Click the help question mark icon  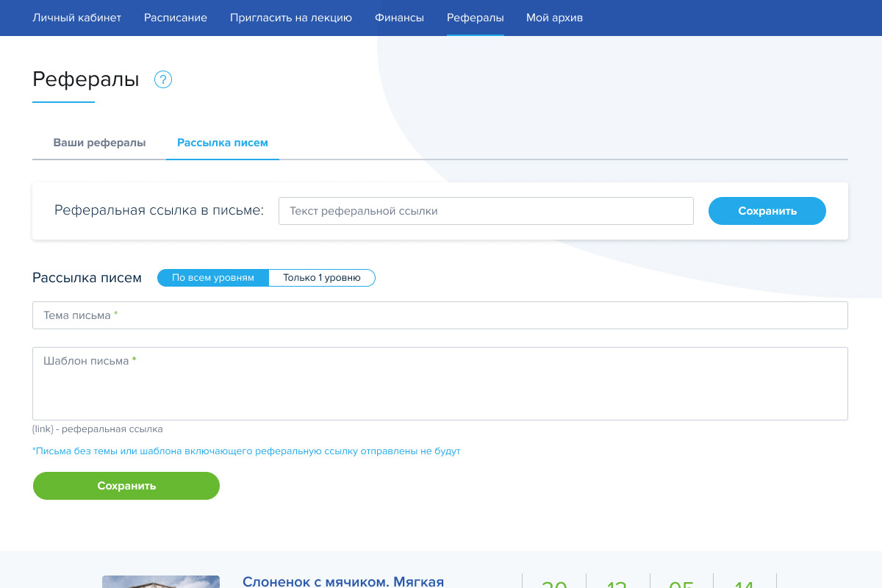point(162,79)
